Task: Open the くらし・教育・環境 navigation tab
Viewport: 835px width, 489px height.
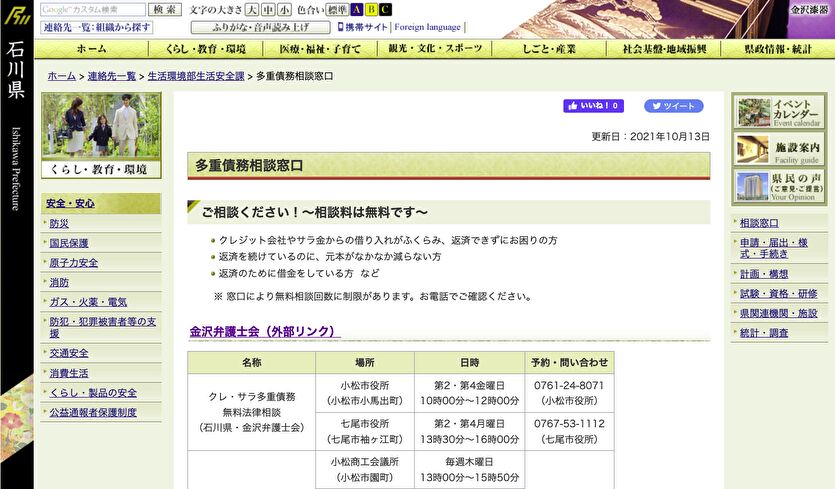Action: point(207,48)
